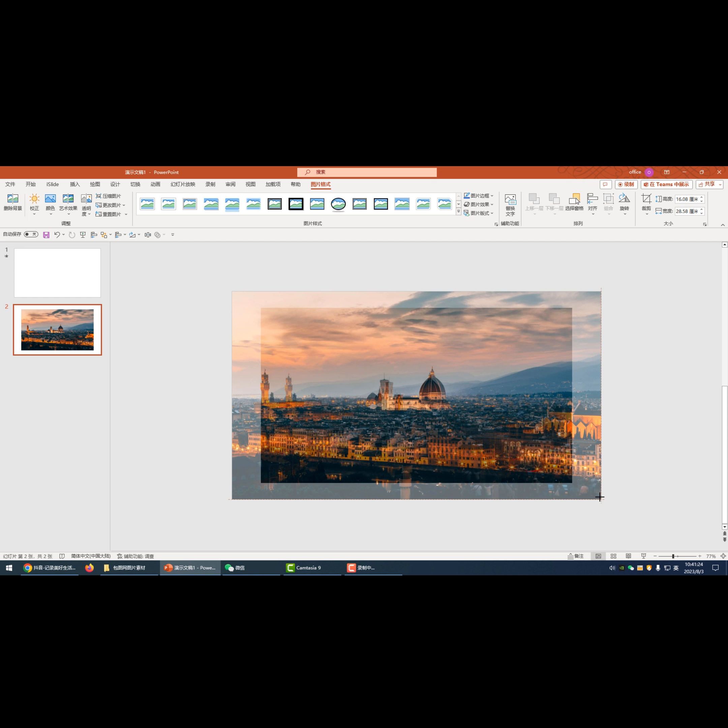Switch to the 设计 Design tab

pyautogui.click(x=115, y=184)
